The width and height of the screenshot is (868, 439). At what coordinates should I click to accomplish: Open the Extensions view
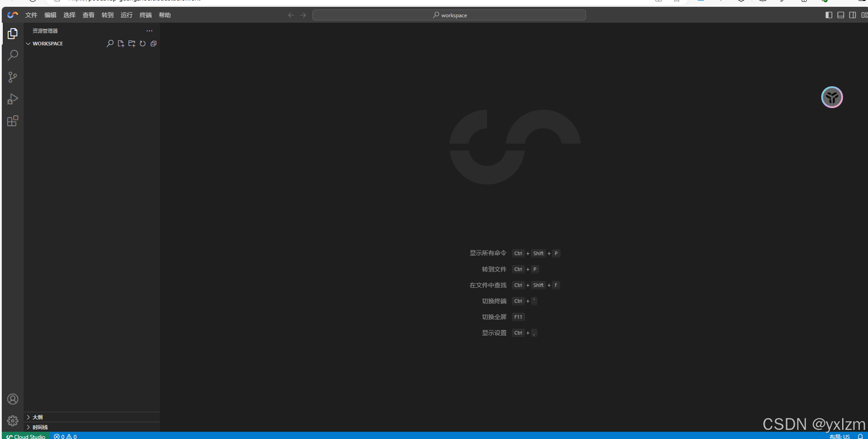[13, 121]
